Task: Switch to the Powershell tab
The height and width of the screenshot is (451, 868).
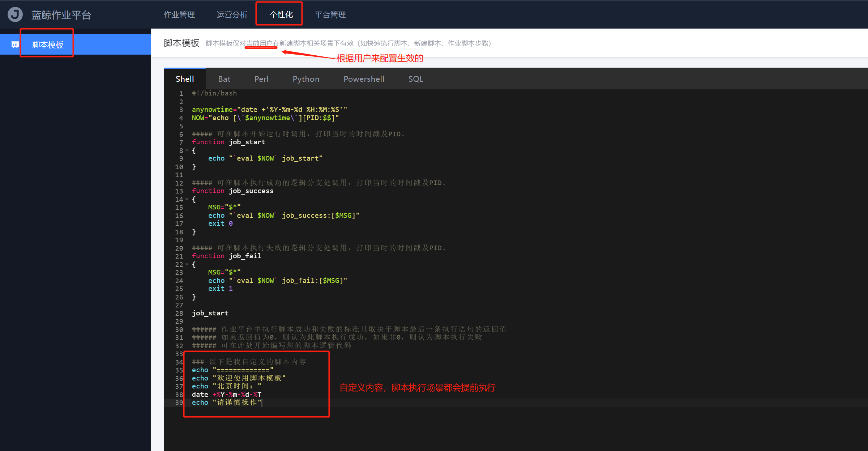Action: pos(364,79)
